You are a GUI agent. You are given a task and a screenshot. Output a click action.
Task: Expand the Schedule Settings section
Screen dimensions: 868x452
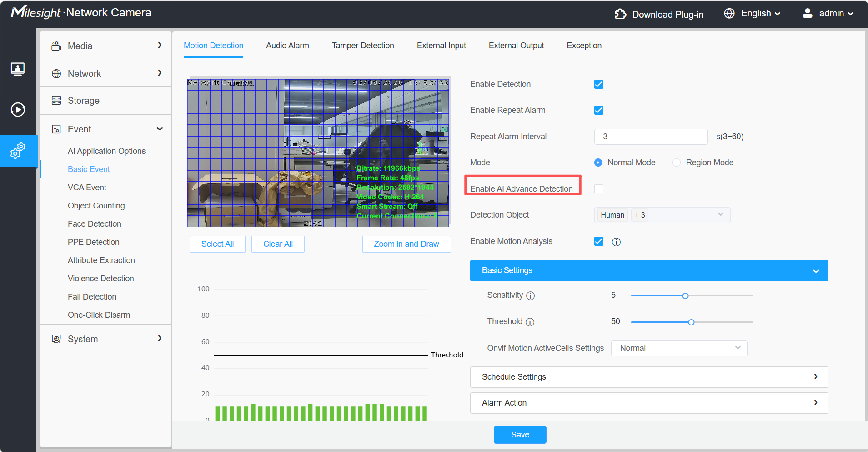coord(649,377)
